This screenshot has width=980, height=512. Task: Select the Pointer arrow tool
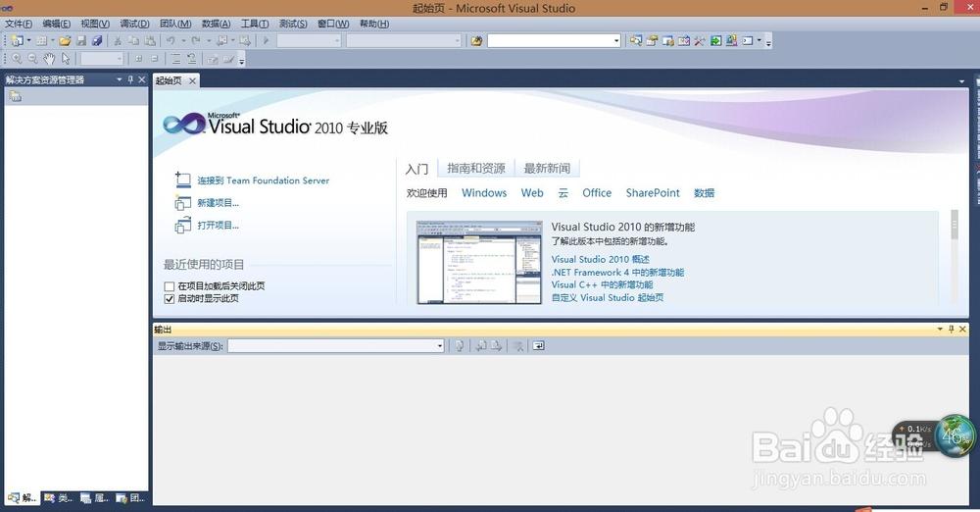[66, 59]
